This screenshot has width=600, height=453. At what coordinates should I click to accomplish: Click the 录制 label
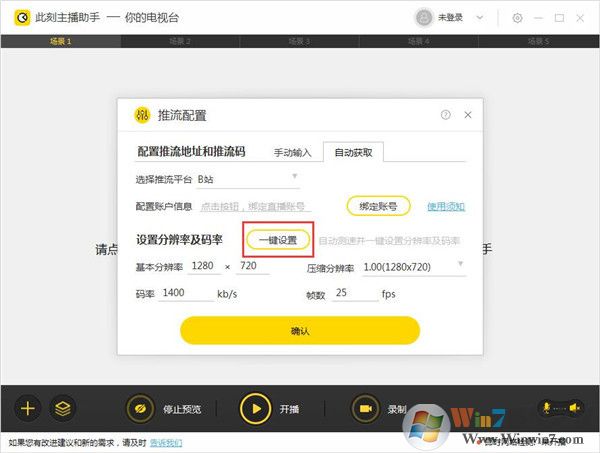pyautogui.click(x=397, y=409)
